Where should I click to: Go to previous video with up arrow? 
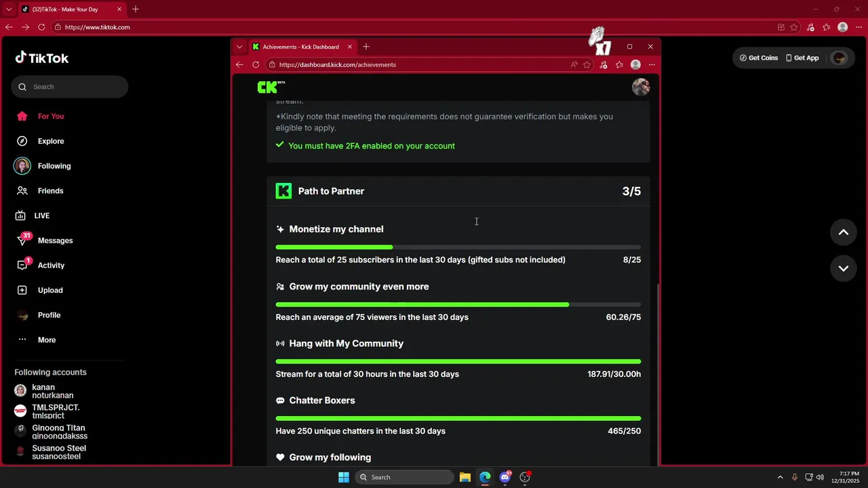click(x=844, y=232)
